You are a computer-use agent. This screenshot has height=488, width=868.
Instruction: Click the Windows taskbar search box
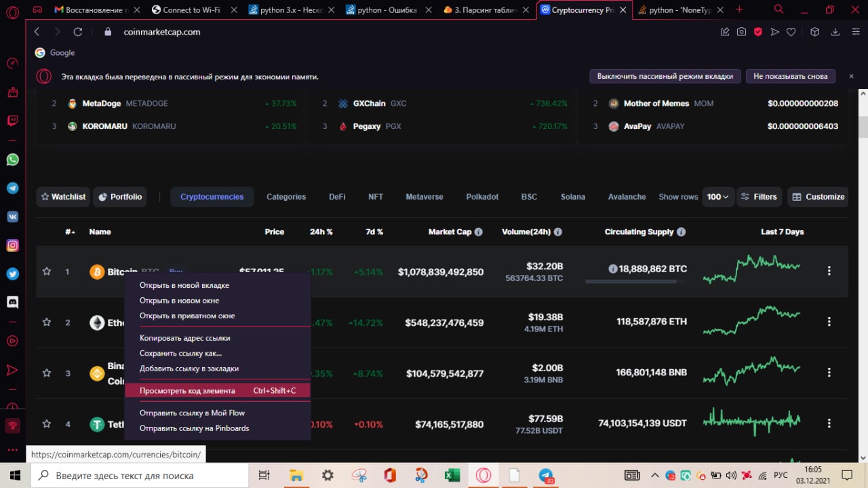[x=141, y=475]
